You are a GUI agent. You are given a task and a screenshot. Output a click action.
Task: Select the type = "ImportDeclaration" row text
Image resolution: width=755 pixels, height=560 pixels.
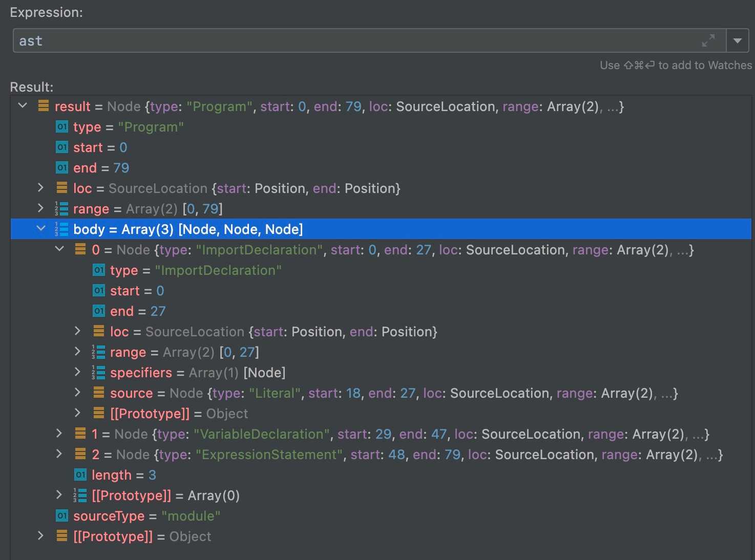click(196, 270)
